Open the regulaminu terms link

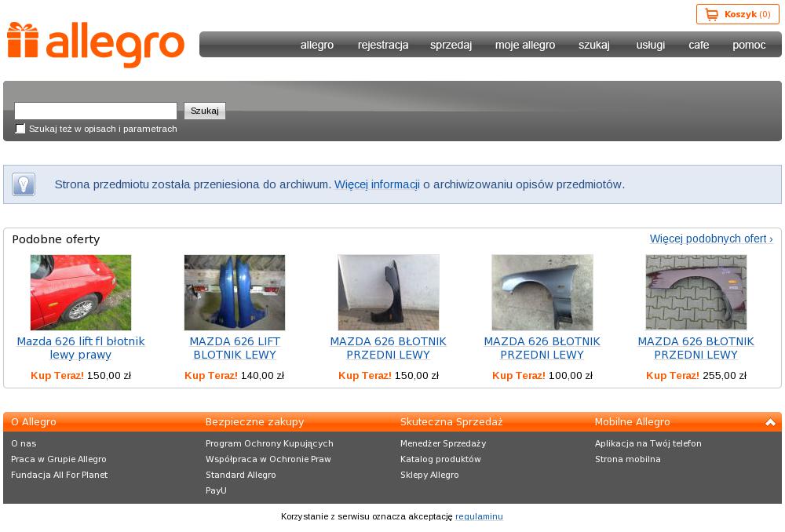(479, 516)
